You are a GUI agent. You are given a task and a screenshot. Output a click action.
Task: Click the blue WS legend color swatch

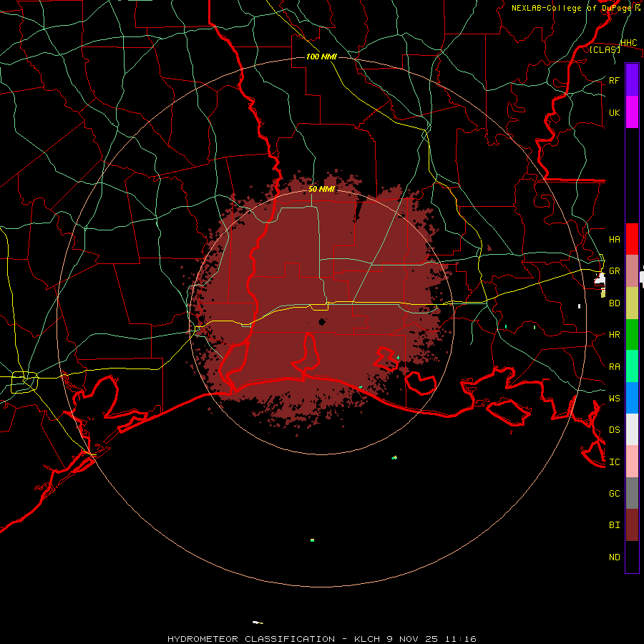(x=632, y=398)
